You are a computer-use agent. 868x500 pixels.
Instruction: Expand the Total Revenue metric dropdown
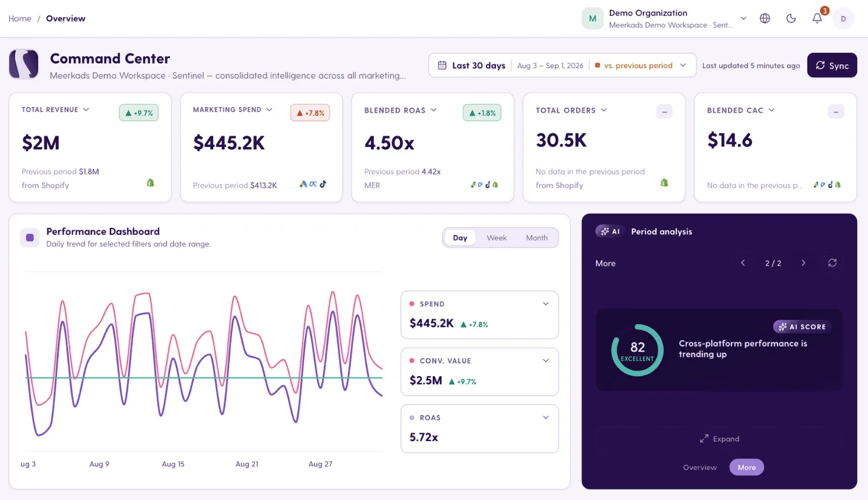coord(86,109)
